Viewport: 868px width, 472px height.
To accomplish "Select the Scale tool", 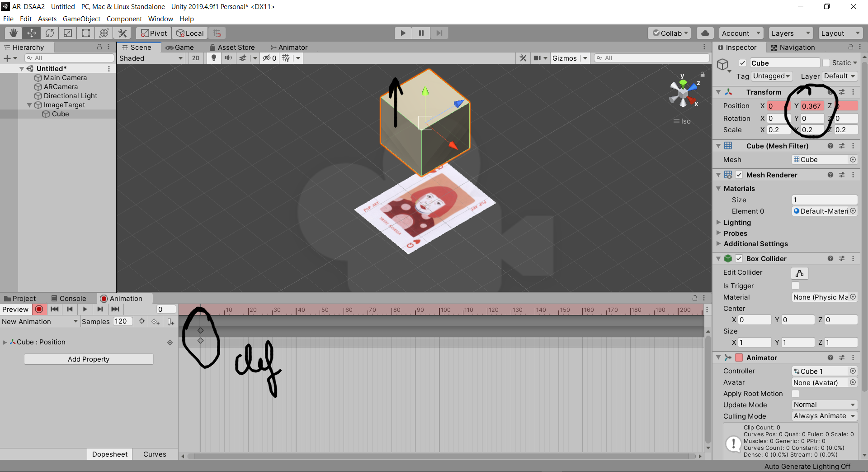I will coord(68,33).
